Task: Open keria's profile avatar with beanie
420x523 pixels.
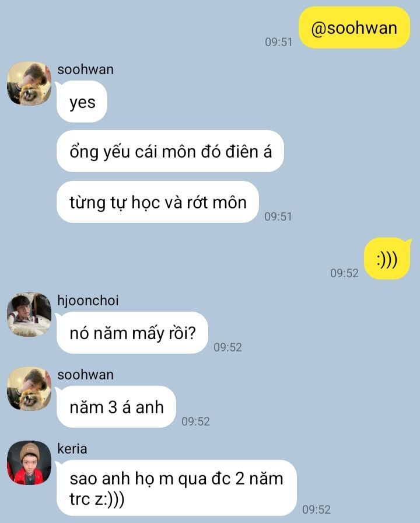Action: coord(29,463)
